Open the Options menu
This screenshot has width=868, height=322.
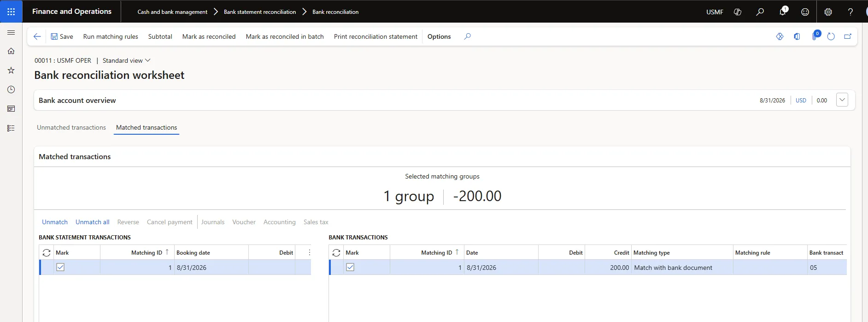pos(439,36)
